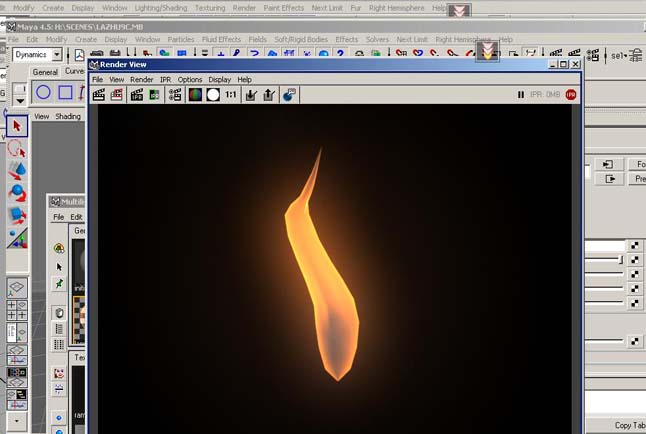The width and height of the screenshot is (646, 434).
Task: Click Remove Image icon in Render View
Action: click(269, 95)
